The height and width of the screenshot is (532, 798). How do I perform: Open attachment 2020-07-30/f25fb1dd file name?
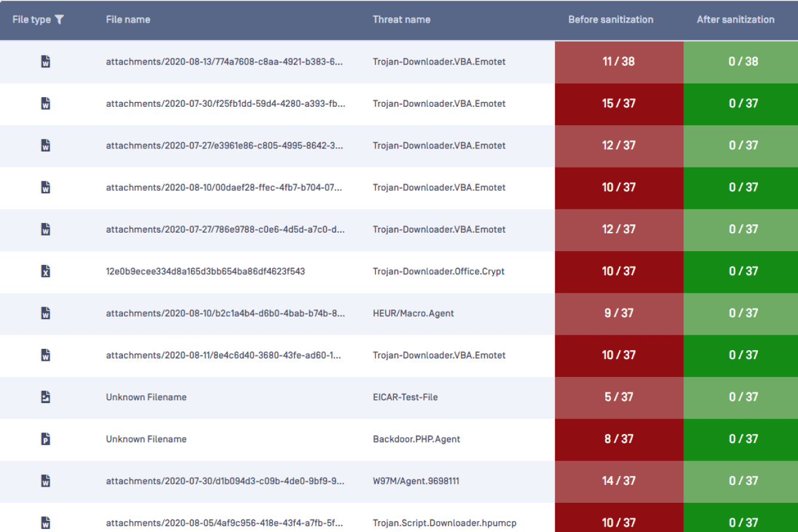tap(225, 104)
